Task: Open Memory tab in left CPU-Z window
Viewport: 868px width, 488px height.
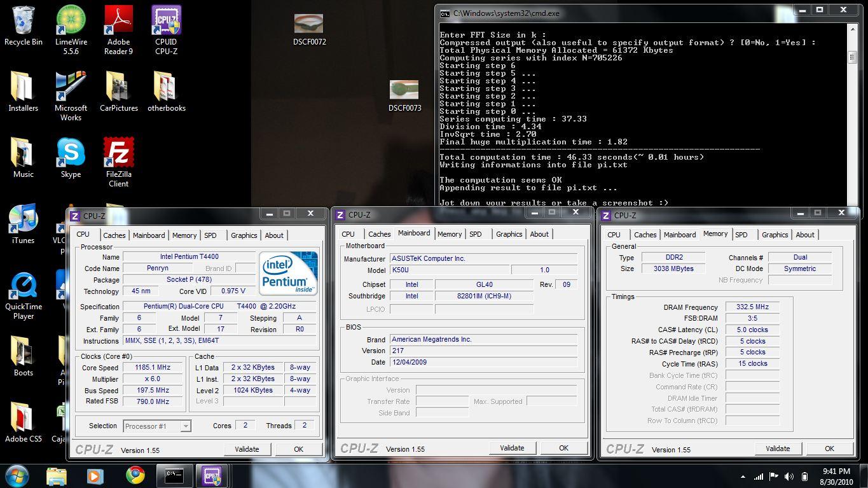Action: (x=184, y=235)
